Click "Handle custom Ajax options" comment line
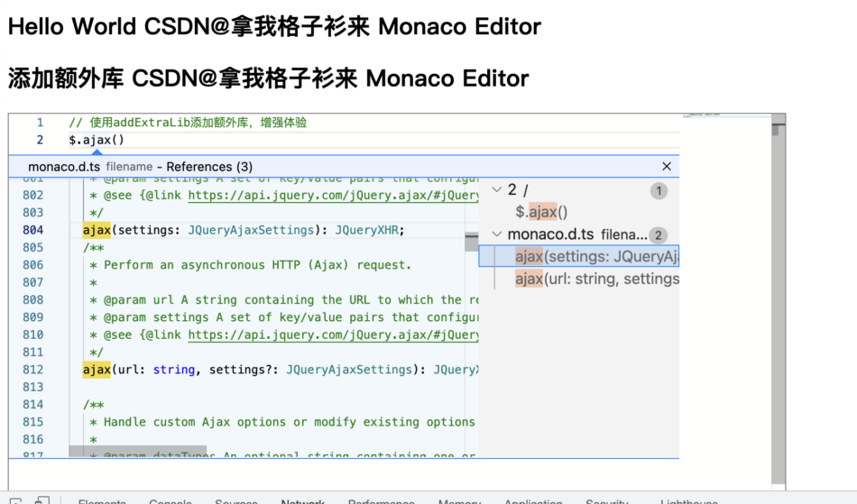Screen dimensions: 857x504 point(282,422)
